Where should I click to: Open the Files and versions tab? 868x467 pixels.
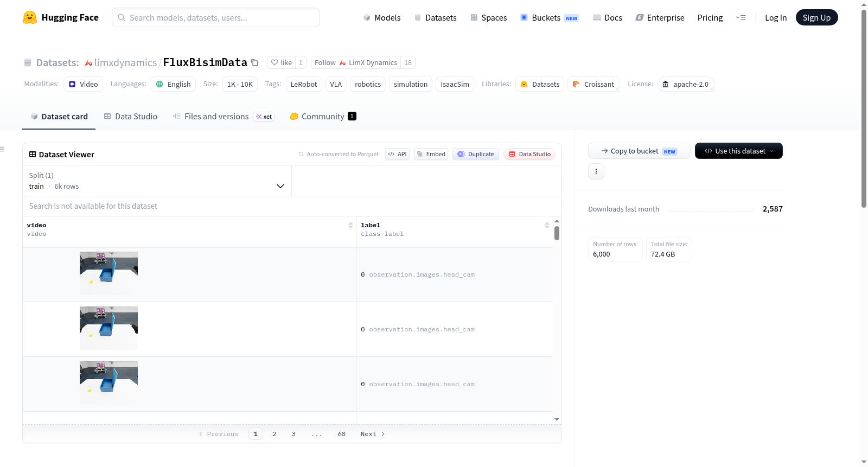tap(224, 117)
